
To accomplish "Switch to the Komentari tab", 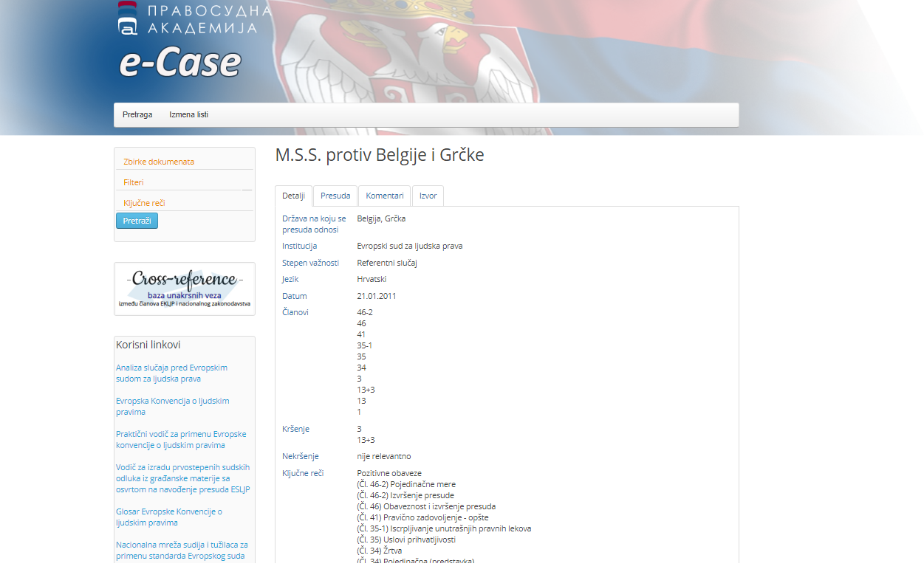I will click(385, 196).
